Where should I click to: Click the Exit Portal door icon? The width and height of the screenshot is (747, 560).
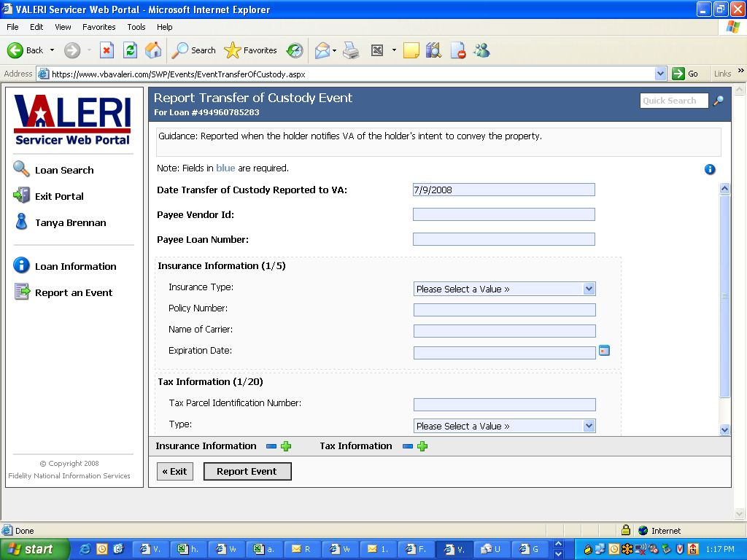click(21, 195)
